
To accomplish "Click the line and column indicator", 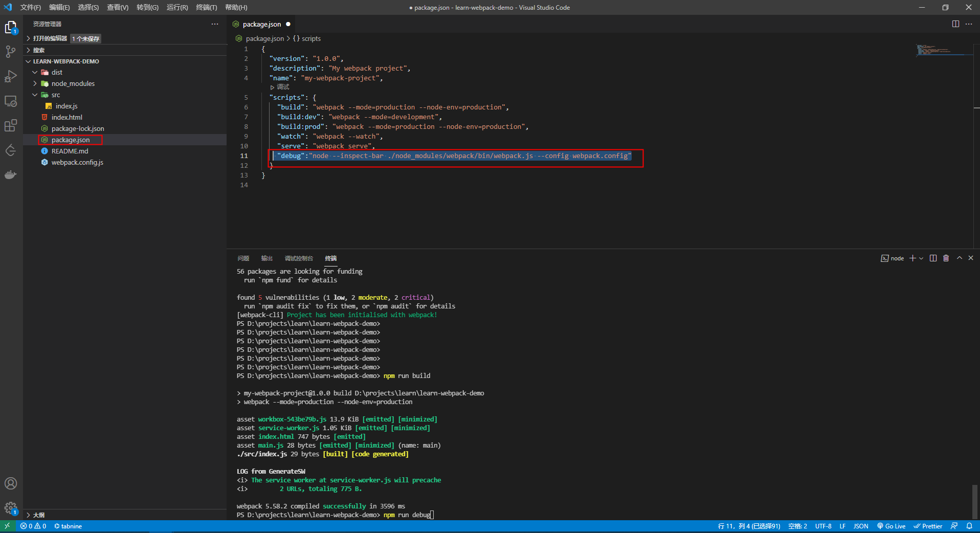I will tap(749, 526).
